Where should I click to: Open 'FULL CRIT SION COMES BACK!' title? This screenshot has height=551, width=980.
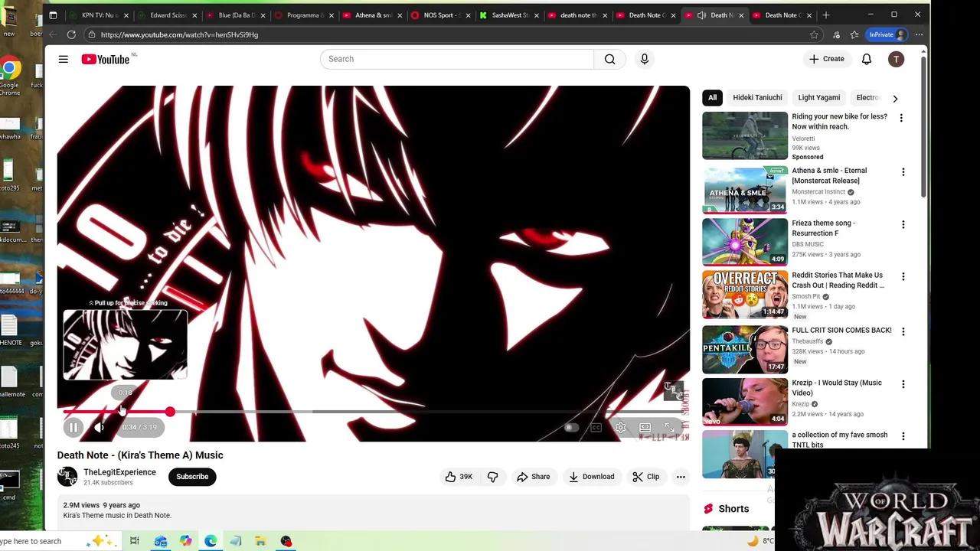(841, 331)
